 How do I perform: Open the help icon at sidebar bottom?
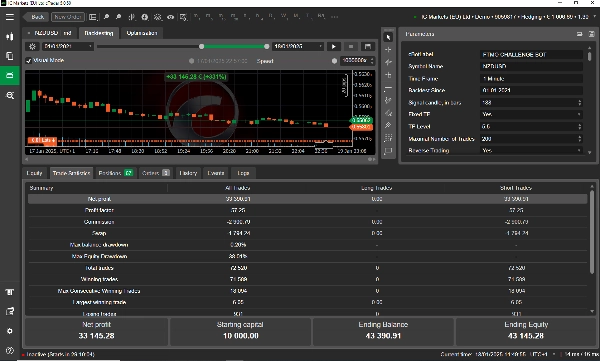point(10,350)
